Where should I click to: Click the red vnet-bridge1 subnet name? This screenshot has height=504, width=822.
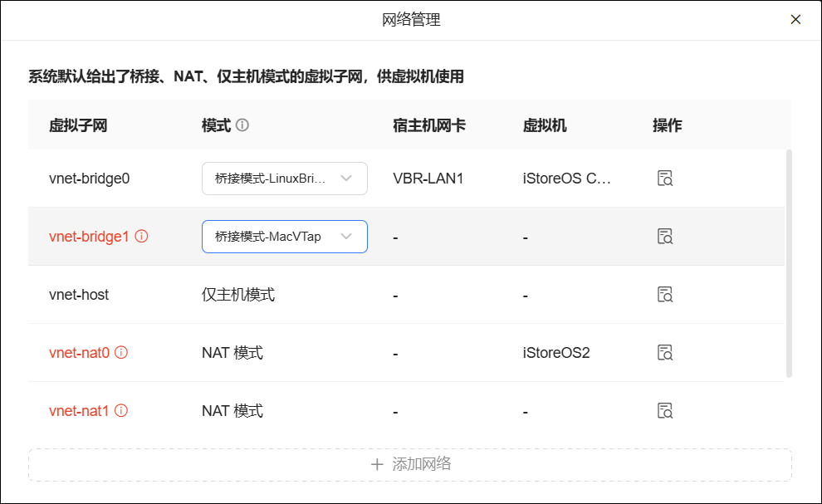point(89,237)
